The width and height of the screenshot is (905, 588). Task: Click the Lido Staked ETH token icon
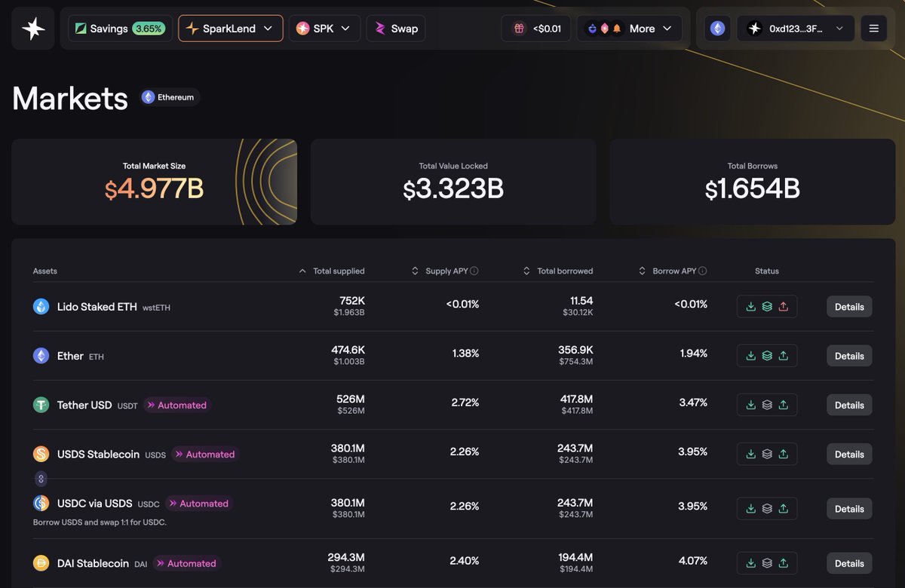[x=41, y=307]
